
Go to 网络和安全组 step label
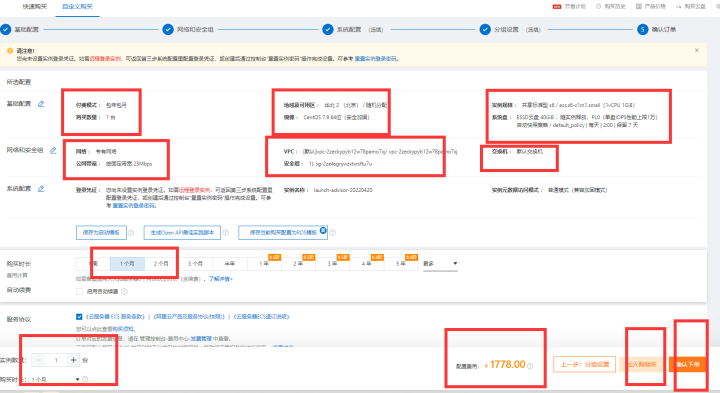195,29
